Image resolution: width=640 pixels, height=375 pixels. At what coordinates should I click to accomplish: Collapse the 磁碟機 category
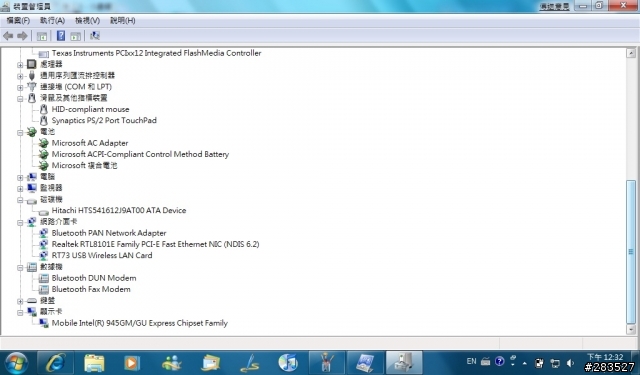(x=20, y=200)
